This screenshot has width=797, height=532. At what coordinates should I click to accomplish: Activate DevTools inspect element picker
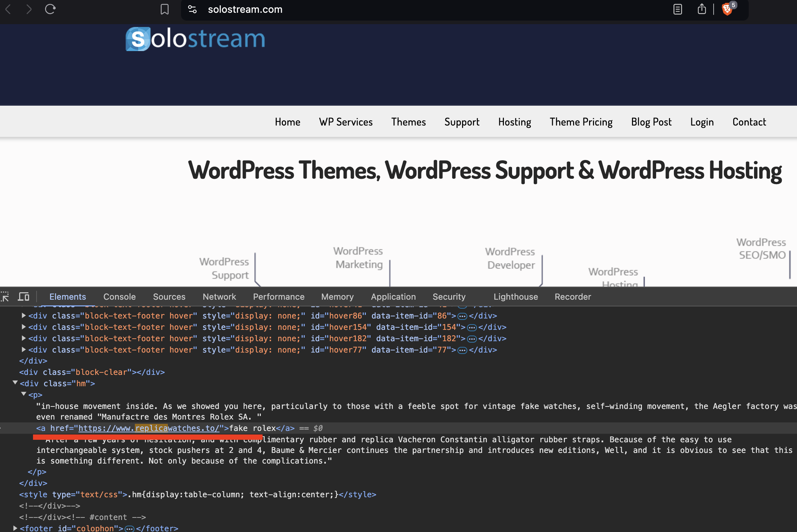click(5, 297)
